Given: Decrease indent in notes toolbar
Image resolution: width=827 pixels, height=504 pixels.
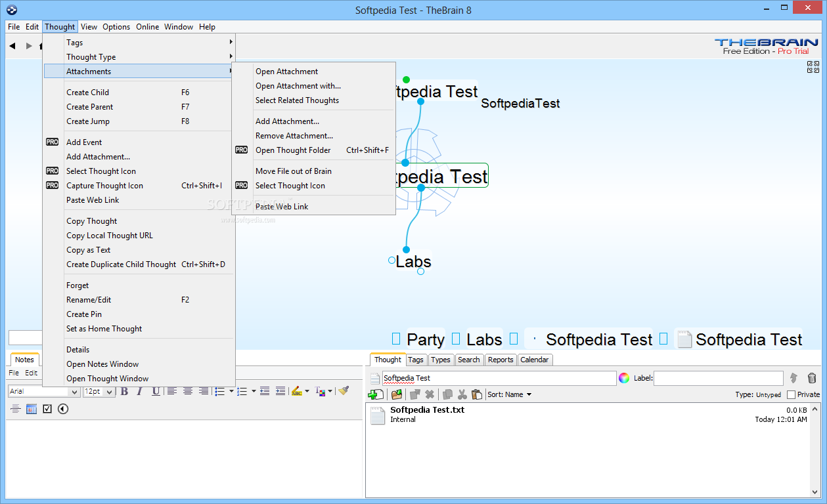Looking at the screenshot, I should [x=265, y=391].
